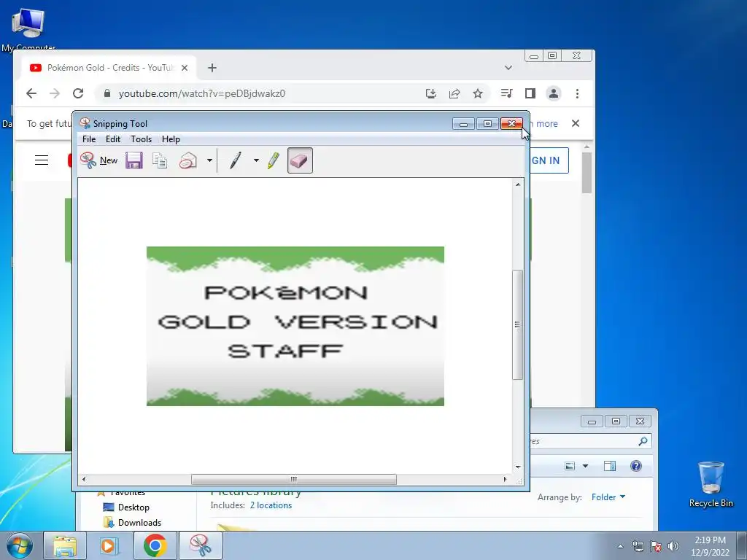Toggle the Eraser tool
The height and width of the screenshot is (560, 747).
point(300,160)
